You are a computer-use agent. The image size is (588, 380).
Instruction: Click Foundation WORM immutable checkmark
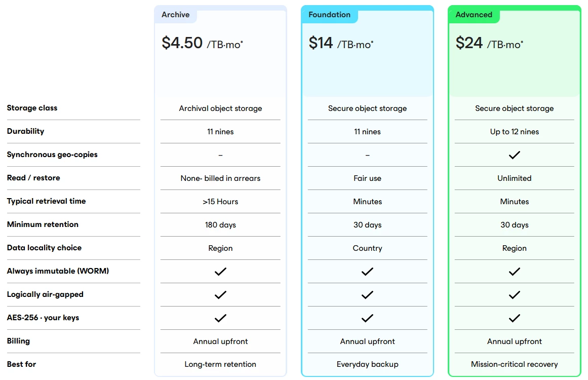click(x=367, y=272)
